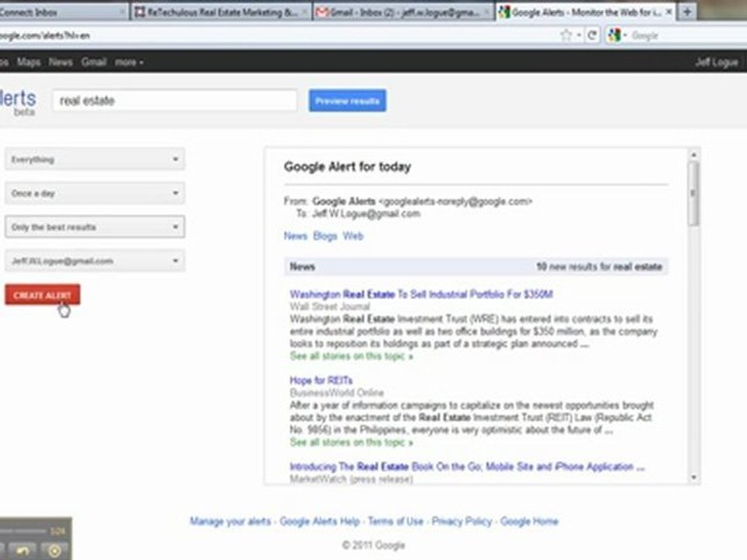Open See all stories under Washington Real Estate
747x560 pixels.
point(351,356)
